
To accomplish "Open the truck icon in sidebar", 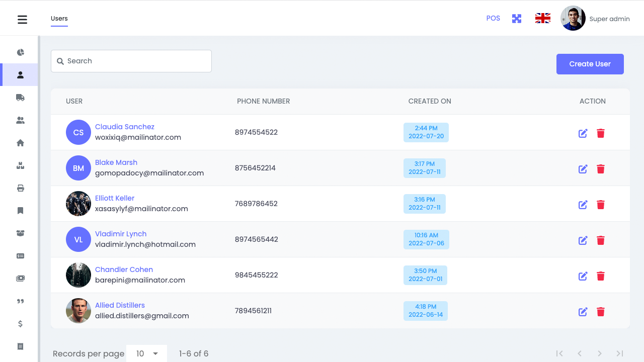I will point(20,98).
